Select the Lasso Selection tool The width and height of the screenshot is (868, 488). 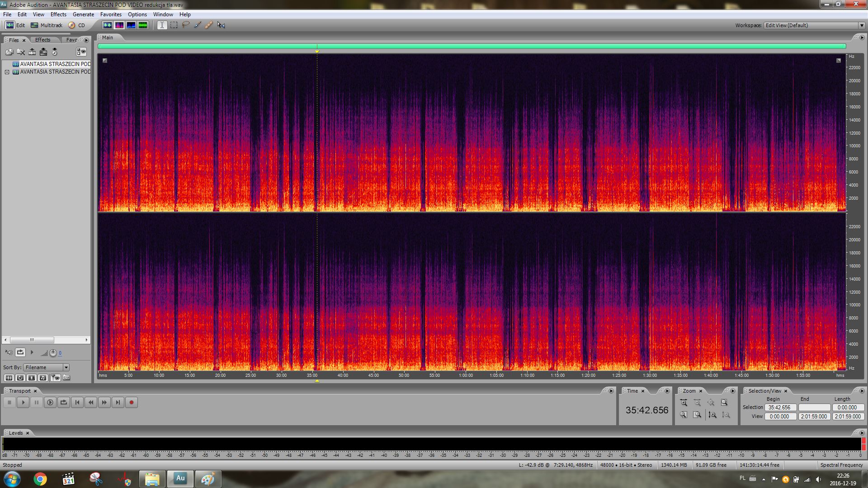185,25
